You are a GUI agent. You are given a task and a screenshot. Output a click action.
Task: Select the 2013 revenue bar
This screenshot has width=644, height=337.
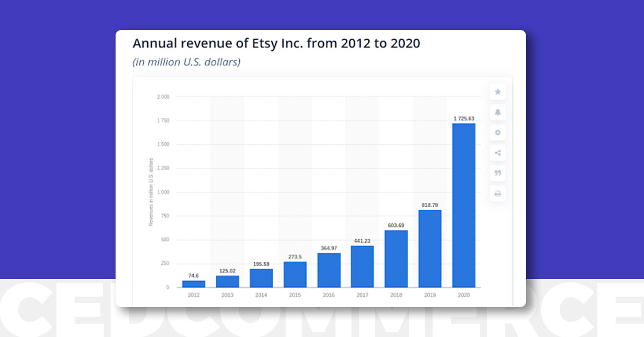pos(228,282)
